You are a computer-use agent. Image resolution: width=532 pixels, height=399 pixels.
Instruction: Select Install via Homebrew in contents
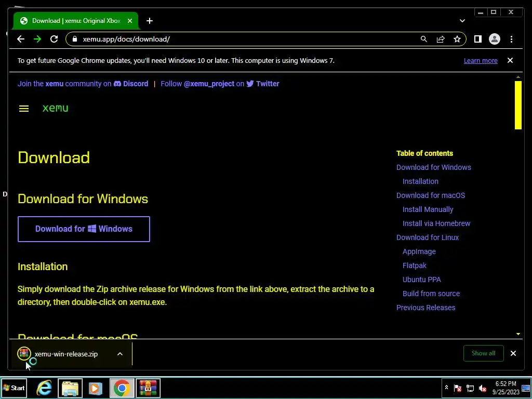(x=436, y=223)
